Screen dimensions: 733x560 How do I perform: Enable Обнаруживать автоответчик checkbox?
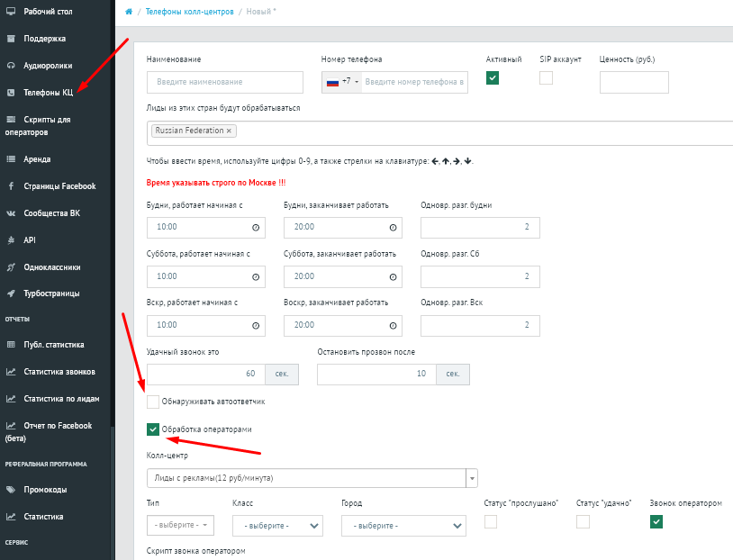tap(153, 402)
